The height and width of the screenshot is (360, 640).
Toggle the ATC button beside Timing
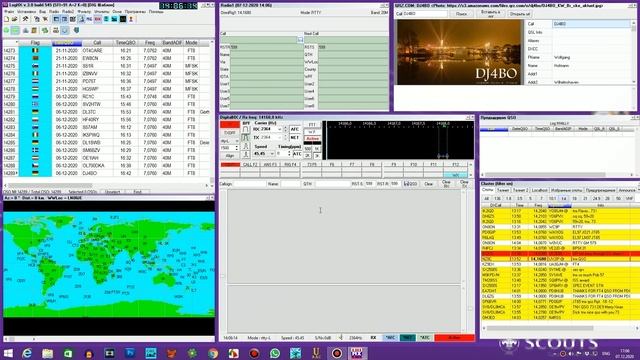297,154
